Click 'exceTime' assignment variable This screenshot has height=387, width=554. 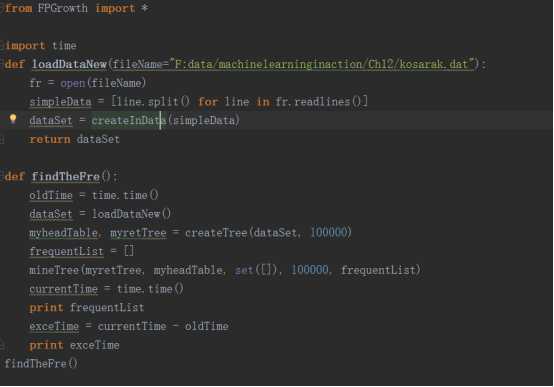tap(54, 326)
